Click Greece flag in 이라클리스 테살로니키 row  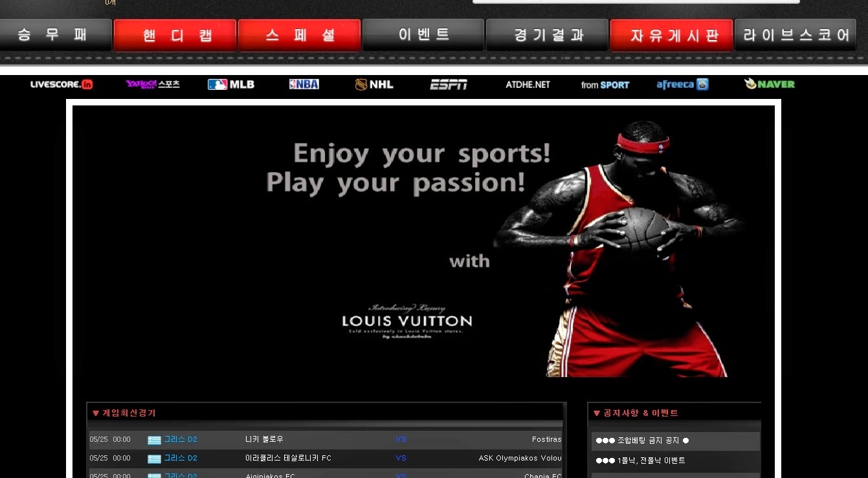pyautogui.click(x=154, y=459)
